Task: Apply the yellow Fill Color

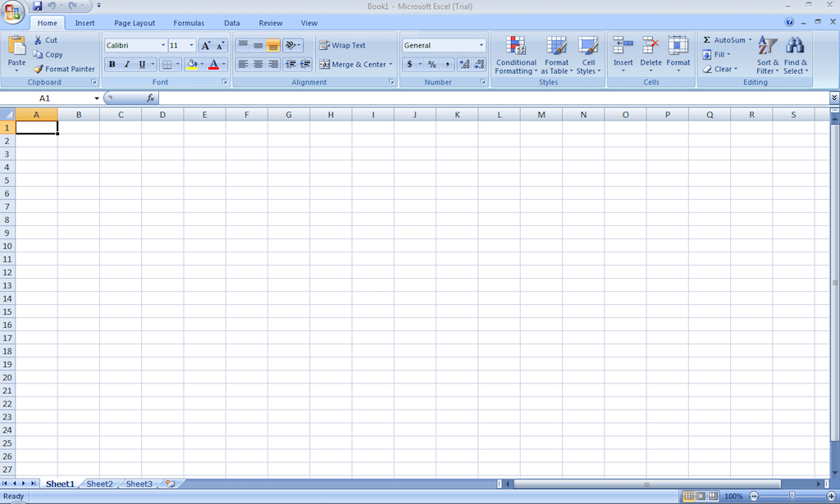Action: 192,64
